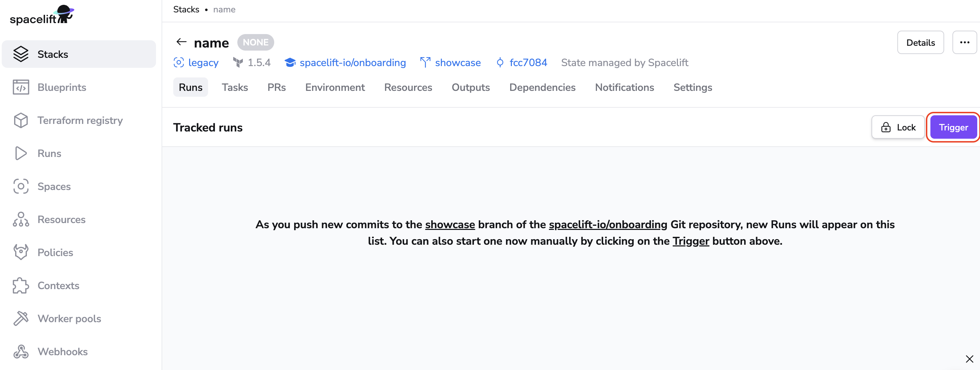The image size is (980, 370).
Task: Lock the stack with Lock button
Action: (898, 127)
